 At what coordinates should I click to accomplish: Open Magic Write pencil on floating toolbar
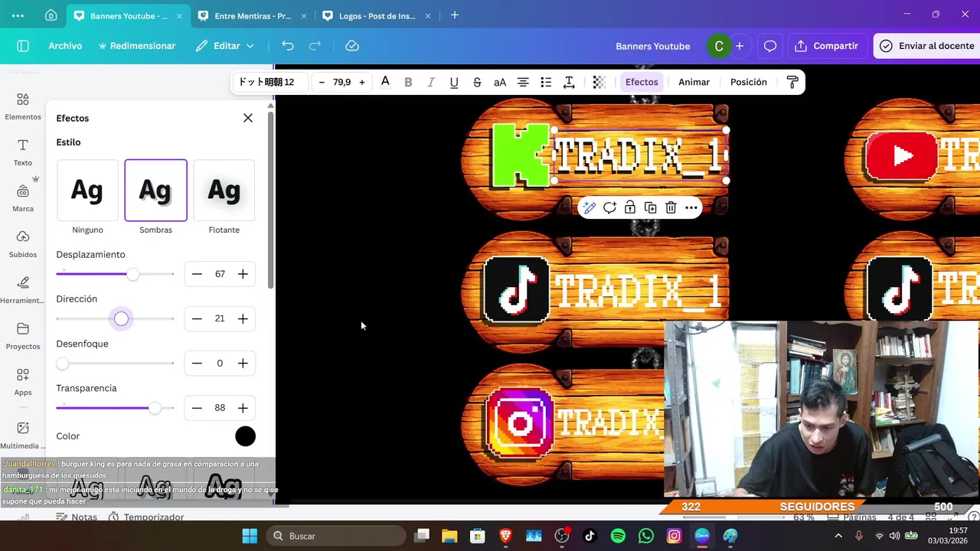(589, 207)
